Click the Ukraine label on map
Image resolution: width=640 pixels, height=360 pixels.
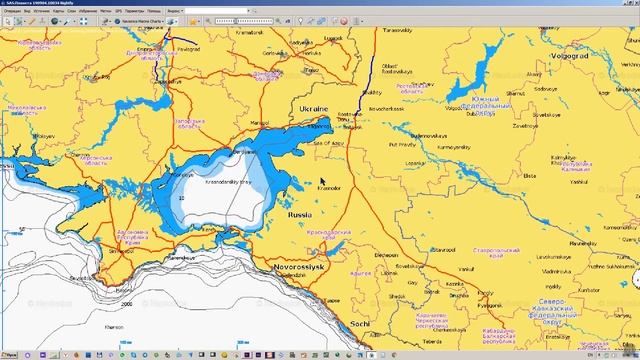313,109
